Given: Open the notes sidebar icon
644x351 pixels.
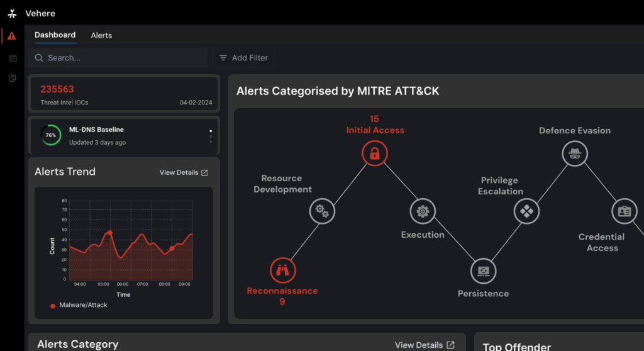Looking at the screenshot, I should pyautogui.click(x=13, y=78).
